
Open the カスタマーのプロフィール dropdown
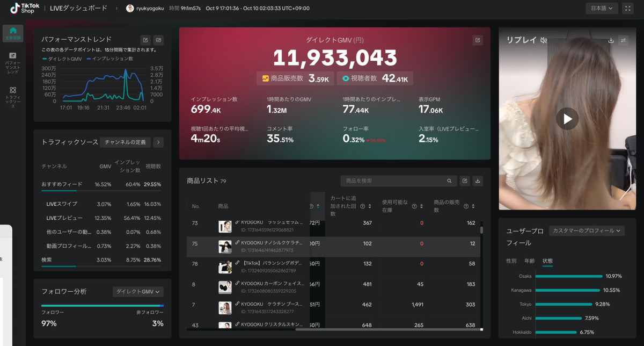pos(586,230)
